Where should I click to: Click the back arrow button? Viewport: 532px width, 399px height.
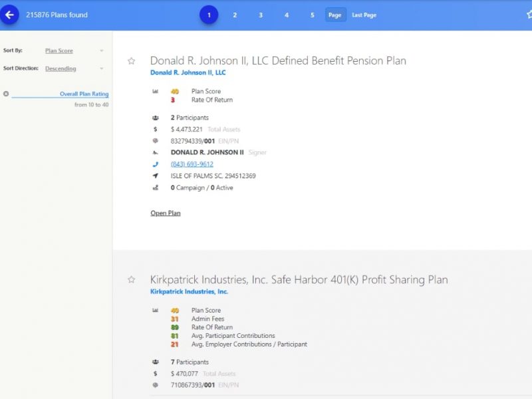pyautogui.click(x=9, y=15)
